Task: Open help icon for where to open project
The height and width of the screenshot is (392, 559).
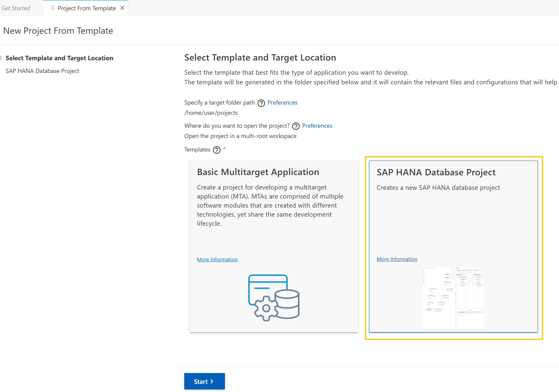Action: (296, 126)
